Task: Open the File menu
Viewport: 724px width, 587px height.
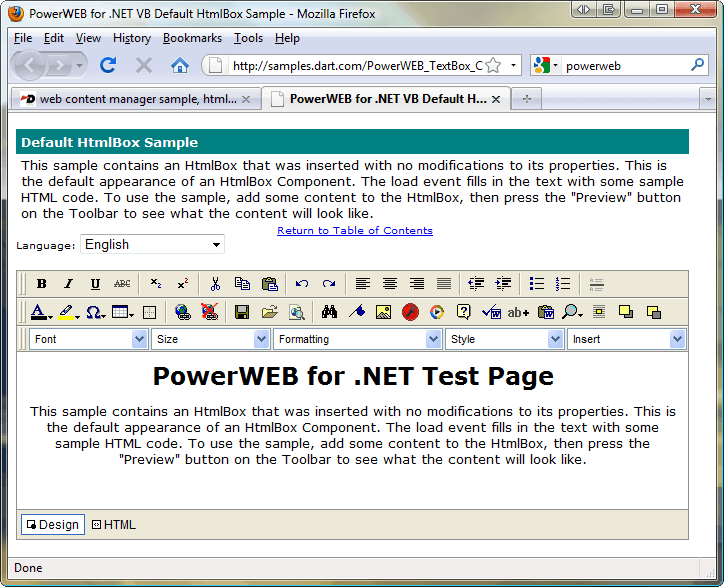Action: pos(23,38)
